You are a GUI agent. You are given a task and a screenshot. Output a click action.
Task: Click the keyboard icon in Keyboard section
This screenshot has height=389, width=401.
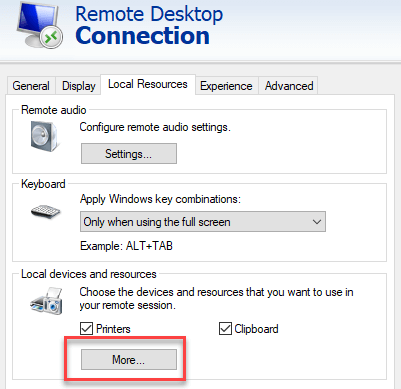tap(46, 211)
